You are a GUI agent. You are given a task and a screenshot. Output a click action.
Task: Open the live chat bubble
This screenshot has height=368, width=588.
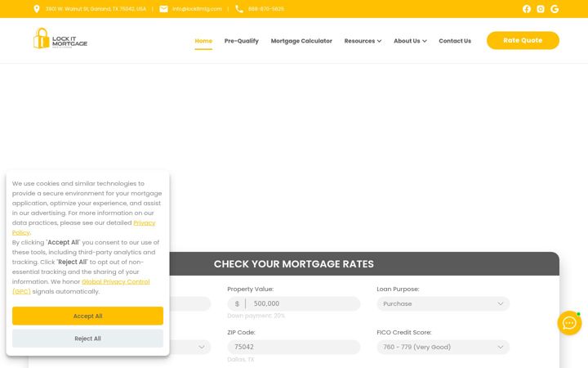[x=569, y=323]
